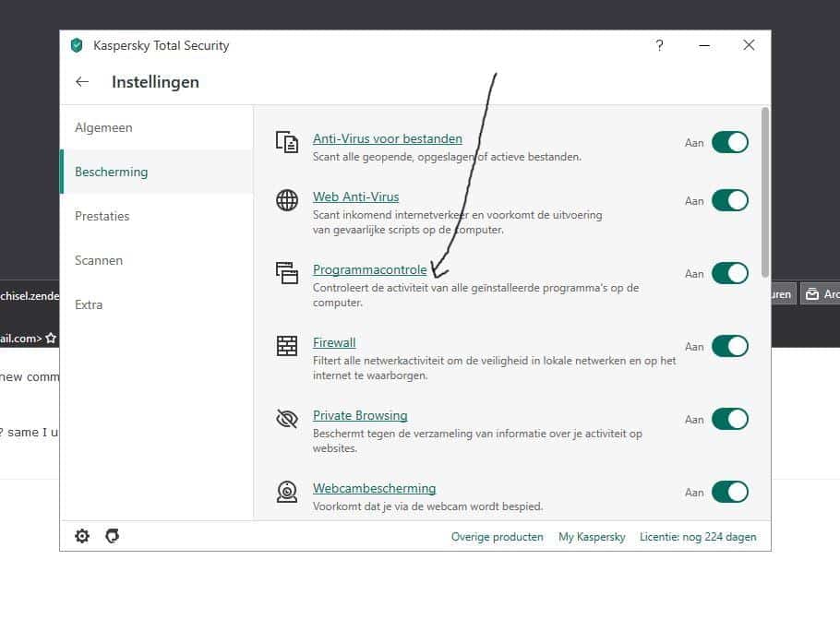Click the Aan label beside Web Anti-Virus
The width and height of the screenshot is (840, 643).
coord(694,201)
